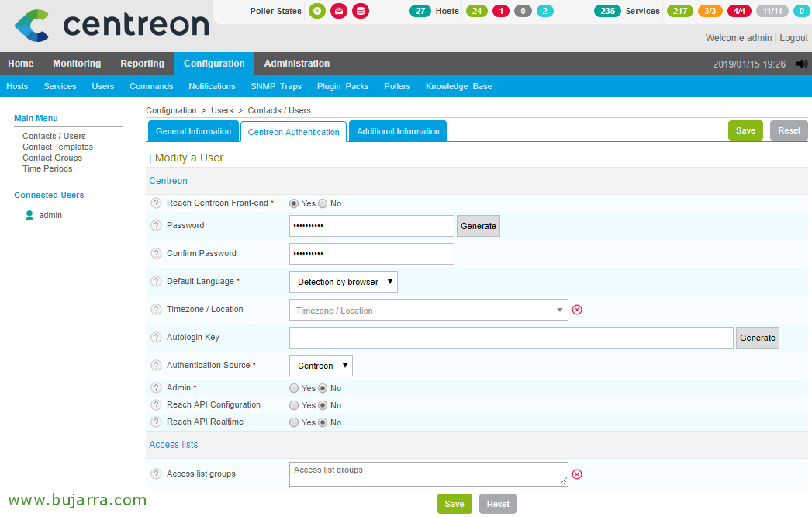Switch to the Additional Information tab
This screenshot has width=812, height=517.
tap(398, 132)
